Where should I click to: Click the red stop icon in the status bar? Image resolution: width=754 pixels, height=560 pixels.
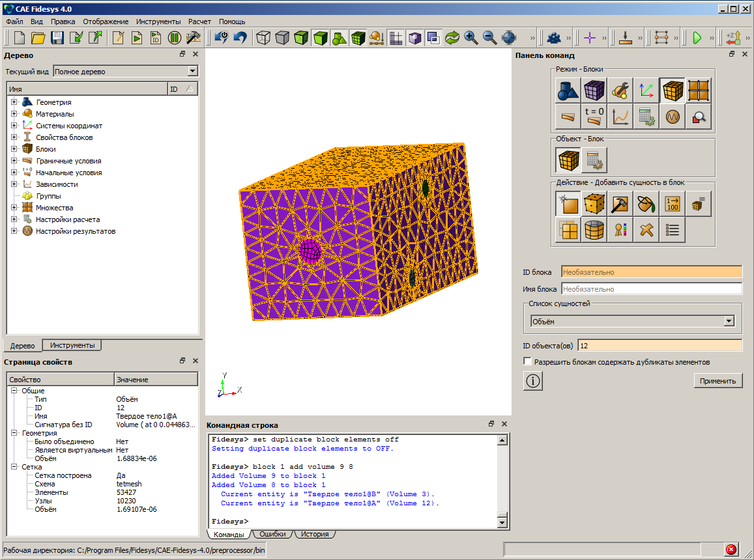731,550
